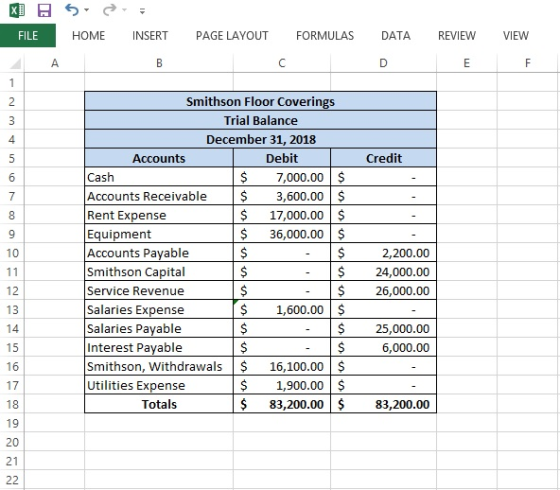Select the 83,200.00 total credit cell
560x490 pixels.
384,404
